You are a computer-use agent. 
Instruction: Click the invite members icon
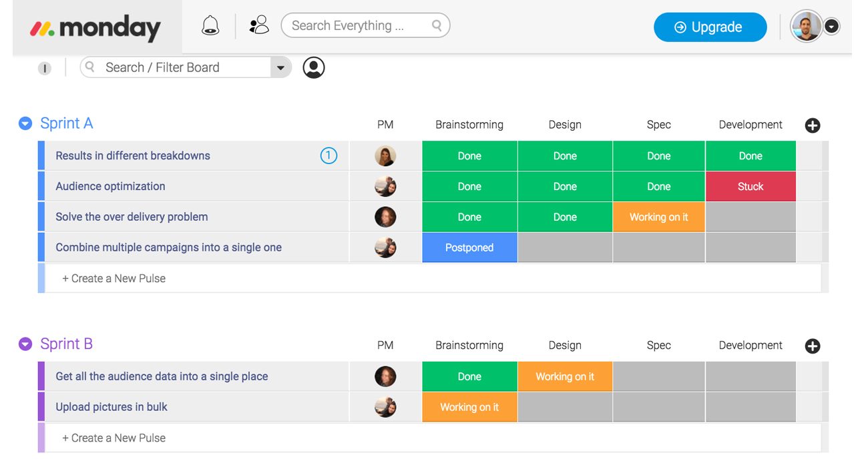pyautogui.click(x=259, y=23)
